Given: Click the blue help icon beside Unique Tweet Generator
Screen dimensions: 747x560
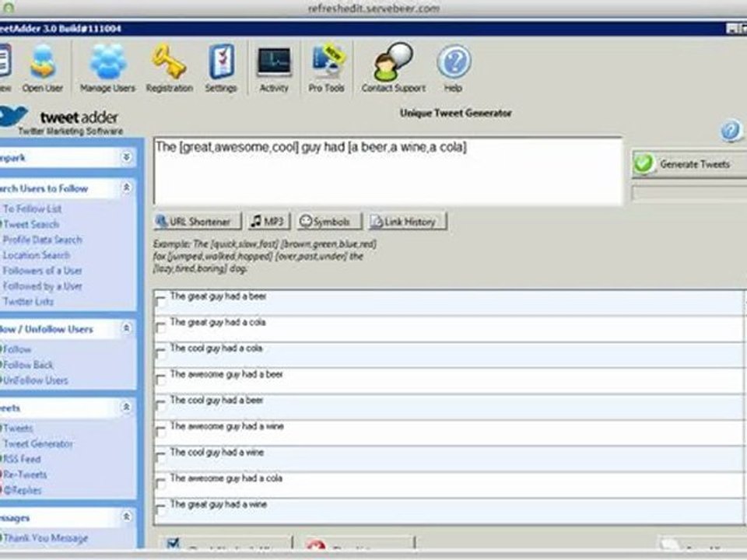Looking at the screenshot, I should [731, 131].
